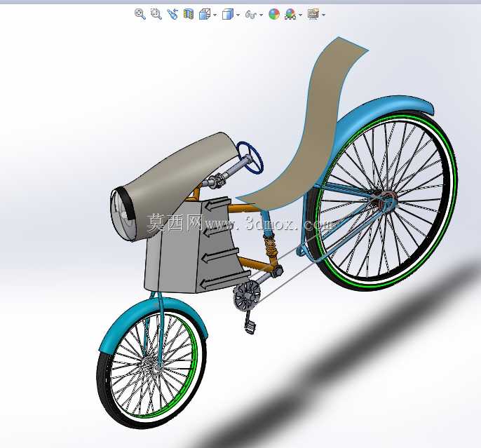The width and height of the screenshot is (481, 448).
Task: Click the View Settings monitor icon
Action: pyautogui.click(x=313, y=14)
